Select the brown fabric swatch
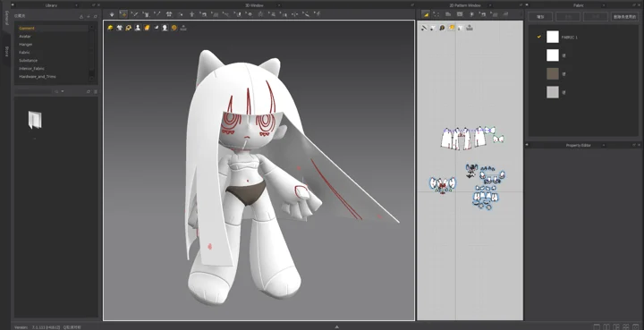644x330 pixels. 553,74
